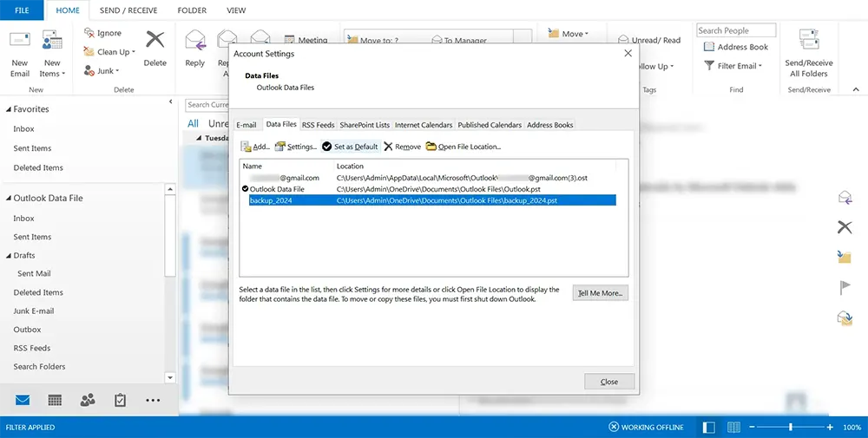This screenshot has height=438, width=868.
Task: Click Set as Default
Action: click(x=350, y=147)
